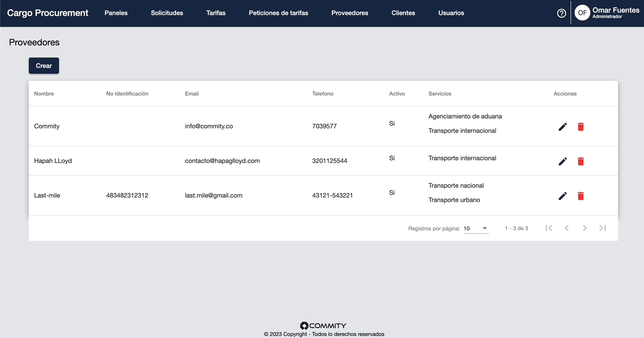Delete the Hapah LLoyd provider
Viewport: 644px width, 338px height.
[581, 161]
